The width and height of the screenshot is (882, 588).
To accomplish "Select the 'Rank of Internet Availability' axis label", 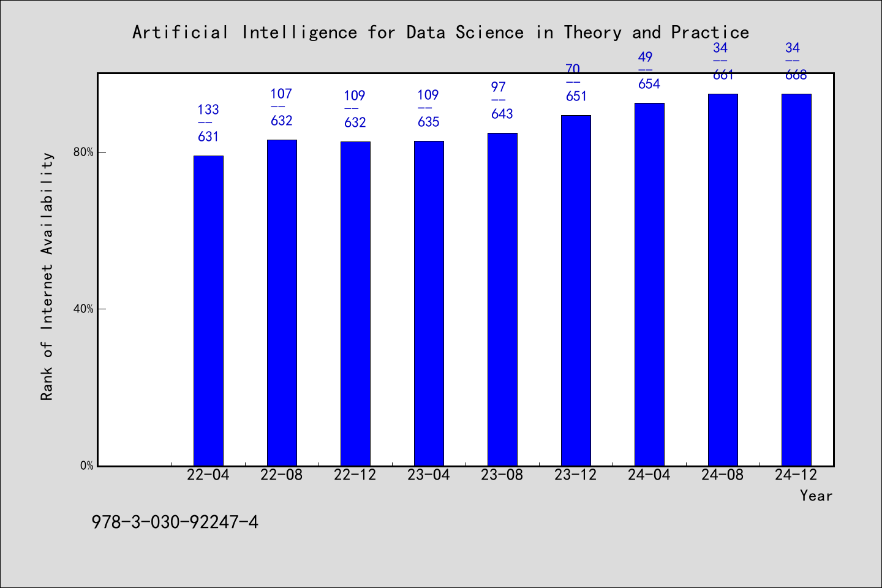I will 47,276.
